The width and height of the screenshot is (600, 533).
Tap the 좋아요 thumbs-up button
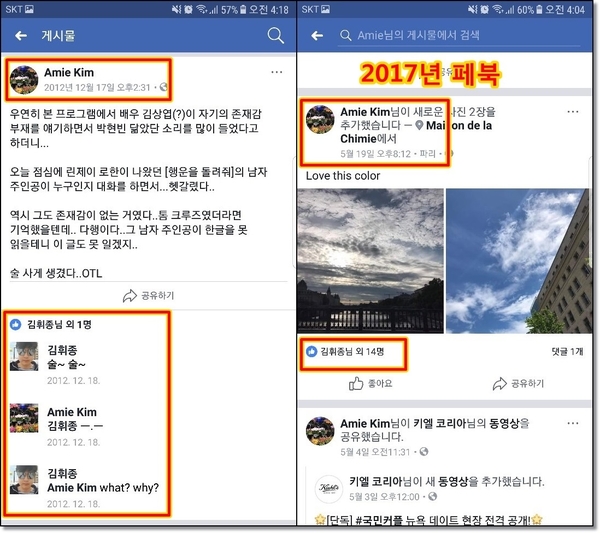point(370,383)
